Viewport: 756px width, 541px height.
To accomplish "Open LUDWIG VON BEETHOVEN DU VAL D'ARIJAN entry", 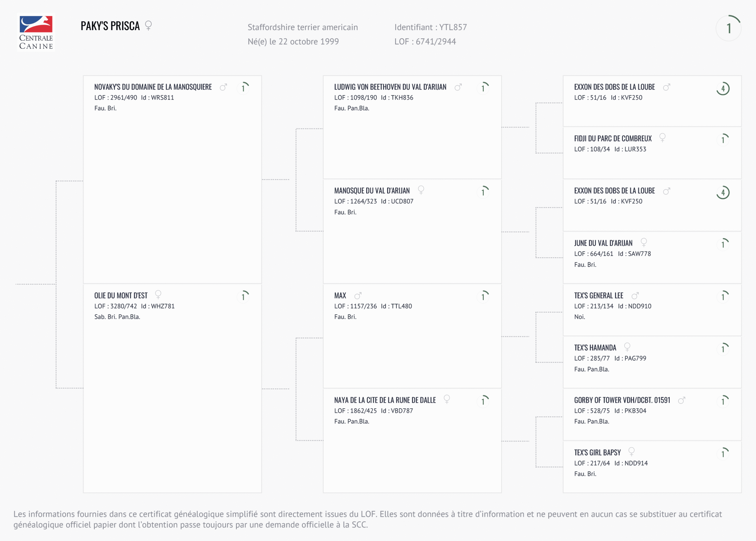I will click(390, 87).
